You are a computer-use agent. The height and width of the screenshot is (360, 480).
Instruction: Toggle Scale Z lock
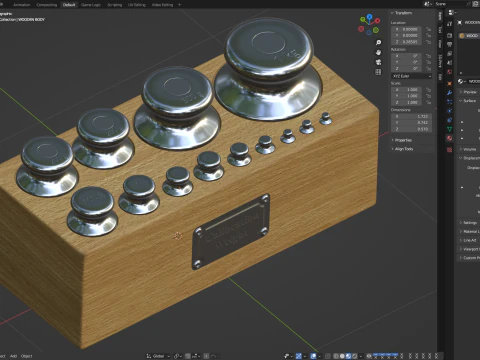(x=429, y=102)
